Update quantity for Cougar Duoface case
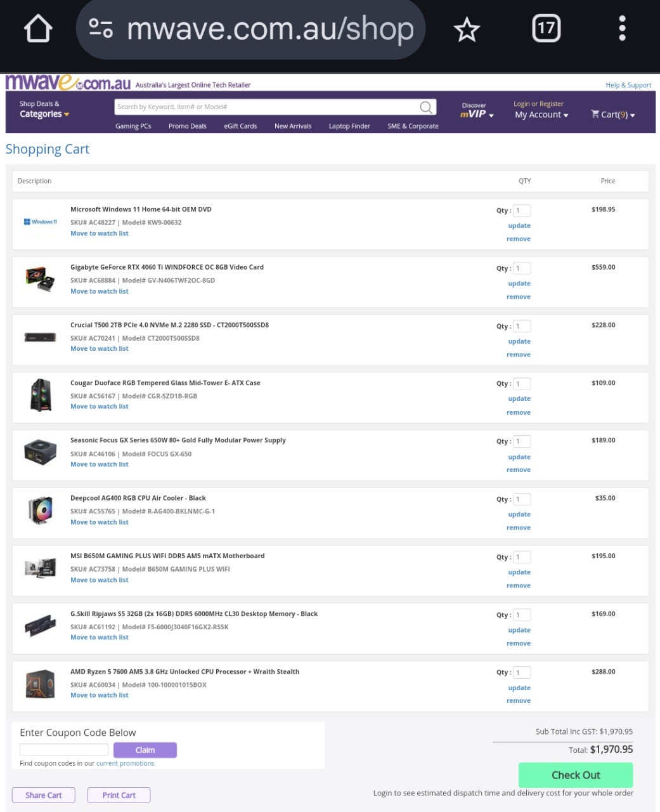The image size is (660, 812). tap(519, 398)
